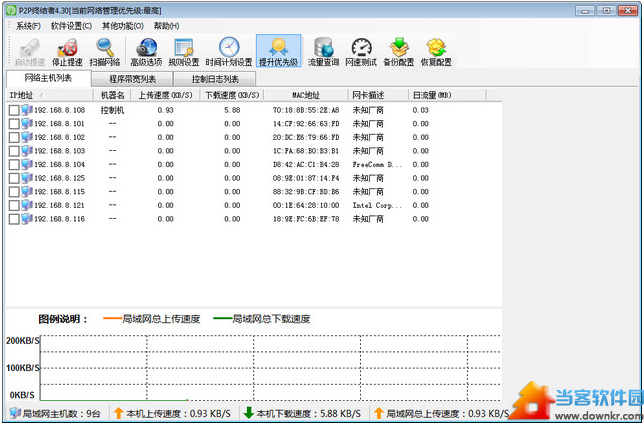Select the 网络主机列表 tab
Screen dimensions: 644x426
click(48, 78)
